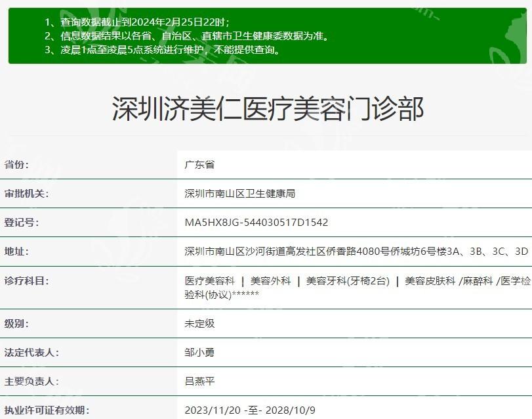Click the 级别 row label

click(17, 324)
